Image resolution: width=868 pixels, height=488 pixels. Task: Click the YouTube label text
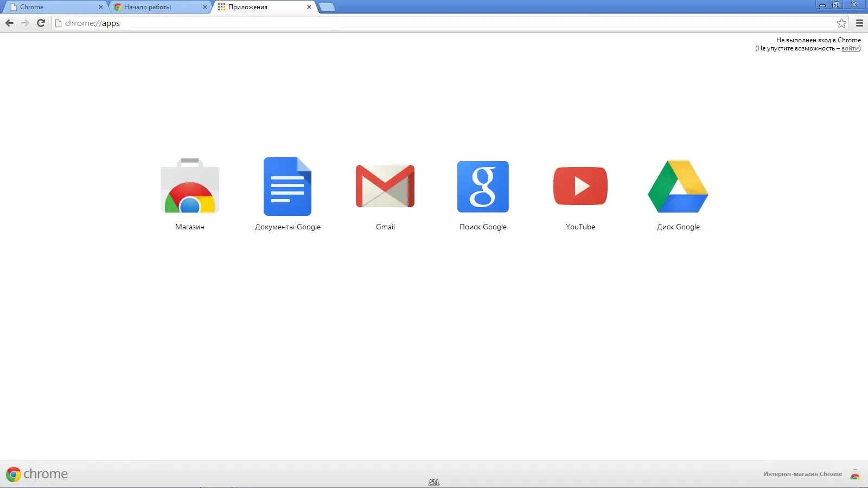[580, 227]
